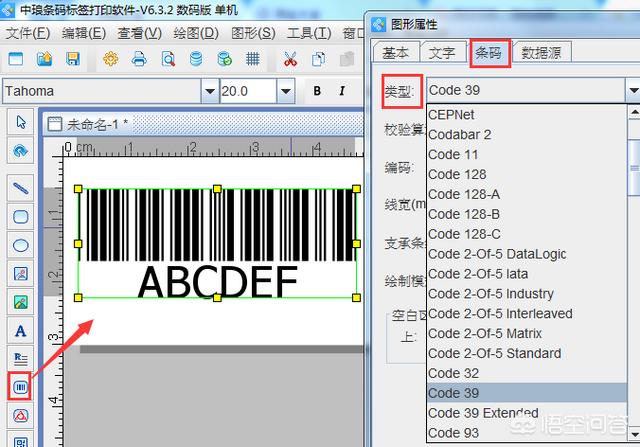Open the 工具(T) menu
Screen dimensions: 640x447
click(x=309, y=33)
